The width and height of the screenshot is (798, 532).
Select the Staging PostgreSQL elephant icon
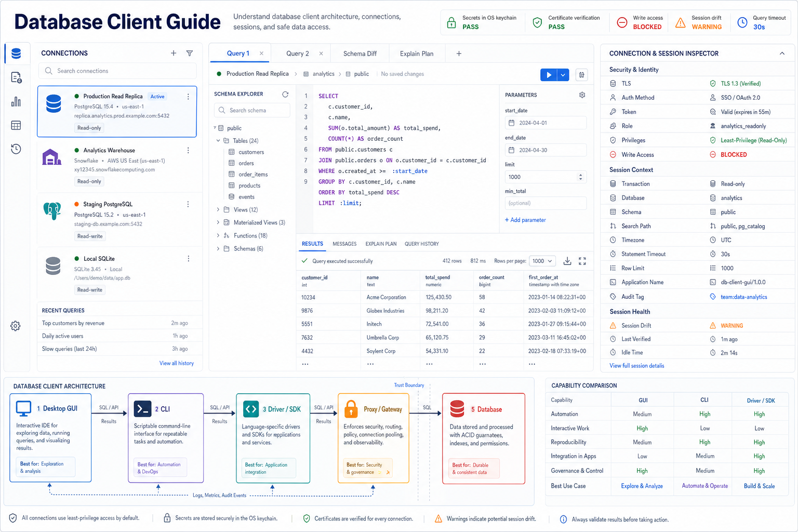[52, 210]
